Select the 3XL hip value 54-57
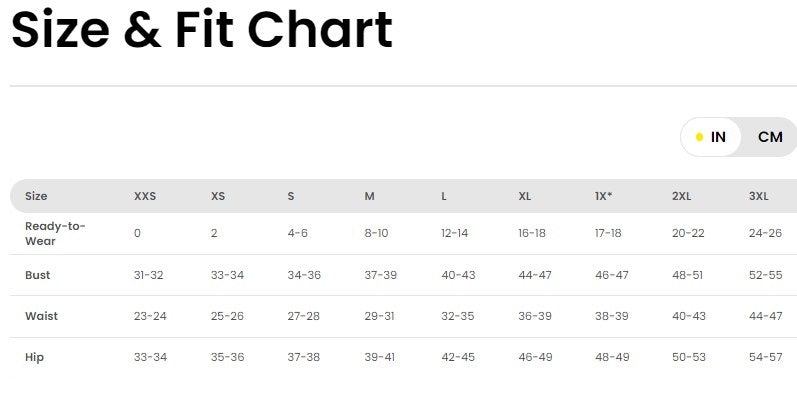The width and height of the screenshot is (797, 408). click(x=765, y=357)
